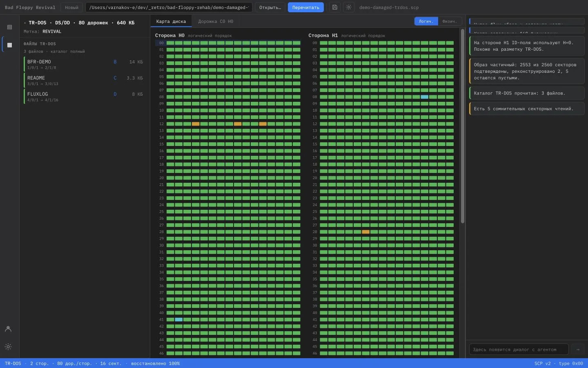
Task: Click the send arrow next to chat input
Action: (578, 349)
